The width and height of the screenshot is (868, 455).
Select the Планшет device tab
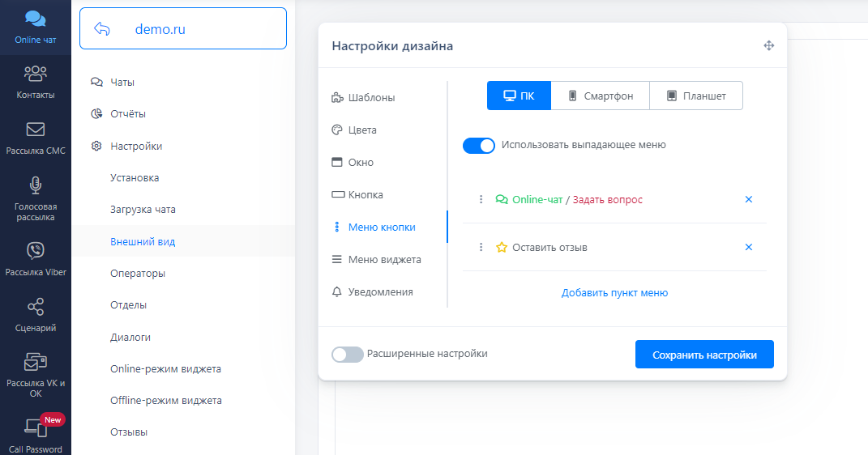(x=695, y=96)
